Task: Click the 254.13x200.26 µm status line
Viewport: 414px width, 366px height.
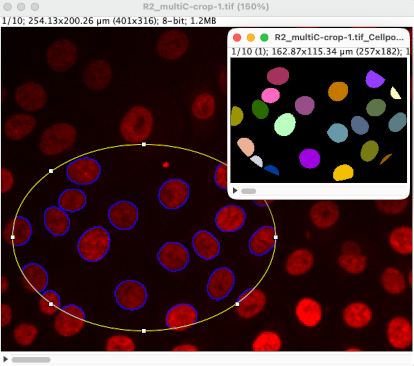Action: 109,21
